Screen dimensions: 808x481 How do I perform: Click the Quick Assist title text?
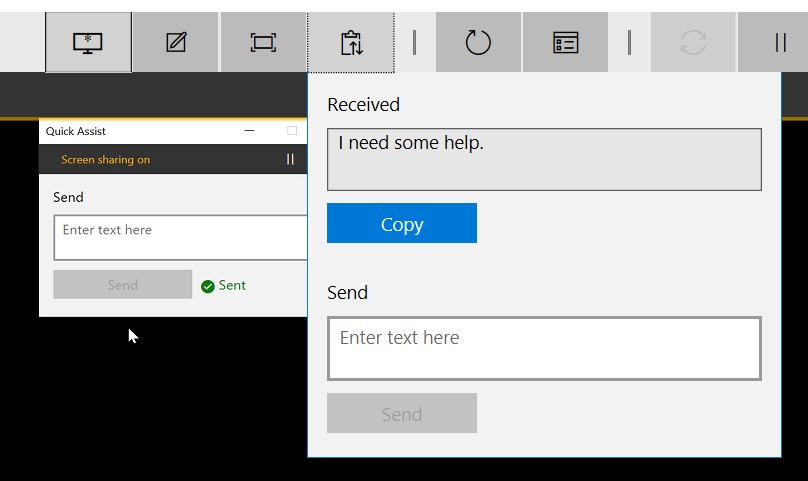(x=76, y=131)
